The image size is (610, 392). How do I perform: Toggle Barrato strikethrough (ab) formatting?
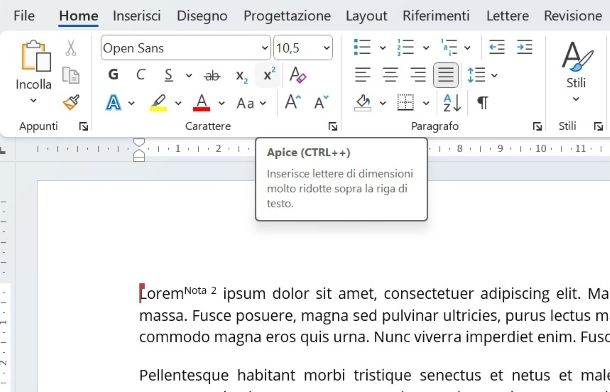212,75
